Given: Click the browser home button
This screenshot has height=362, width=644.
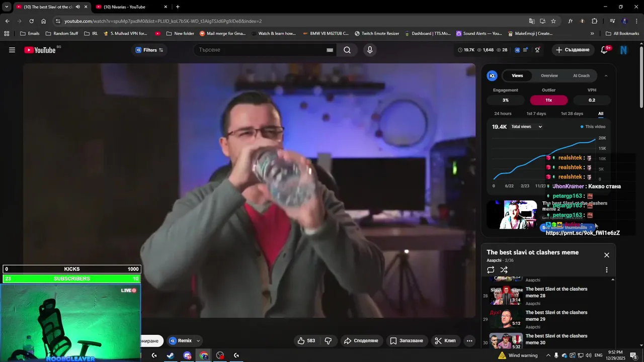Looking at the screenshot, I should click(43, 21).
